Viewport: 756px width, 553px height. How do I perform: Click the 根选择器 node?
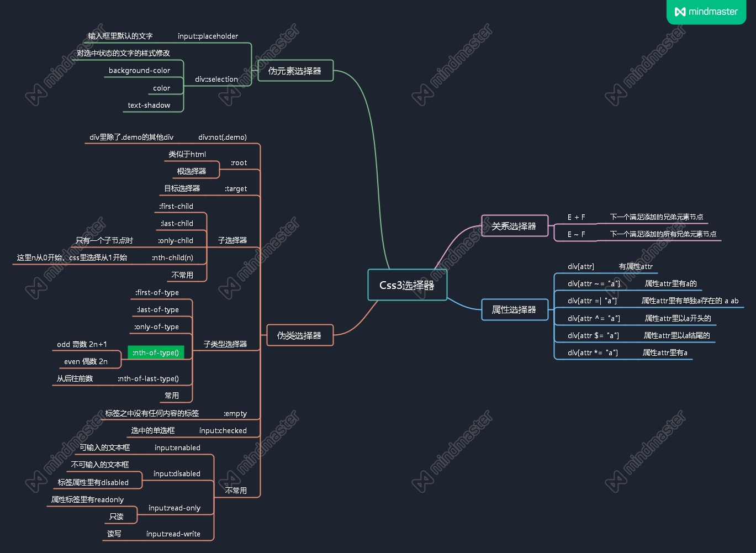coord(191,172)
